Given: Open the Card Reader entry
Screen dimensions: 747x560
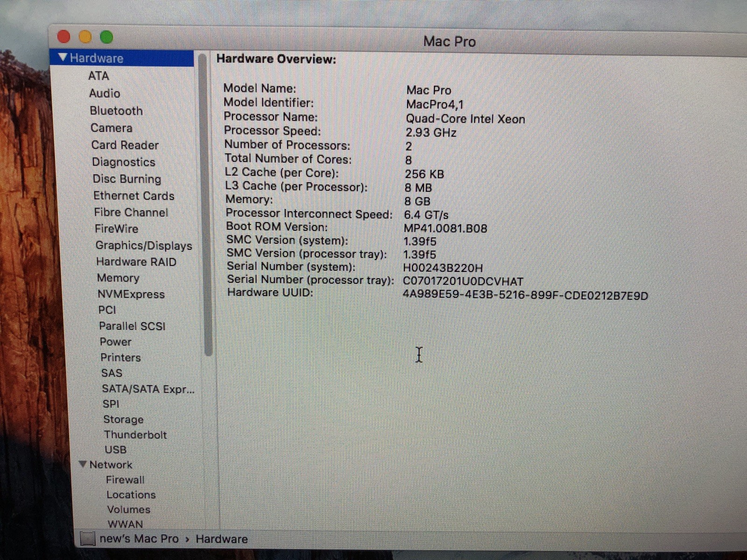Looking at the screenshot, I should point(125,145).
